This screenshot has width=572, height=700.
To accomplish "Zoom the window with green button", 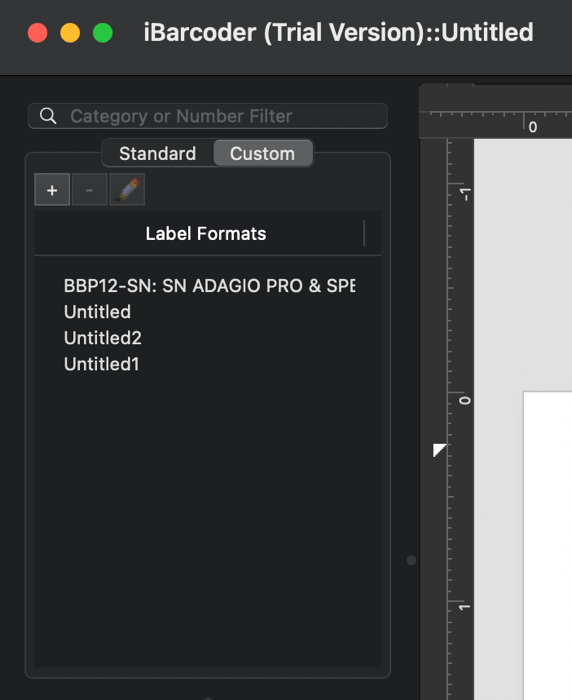I will point(103,33).
